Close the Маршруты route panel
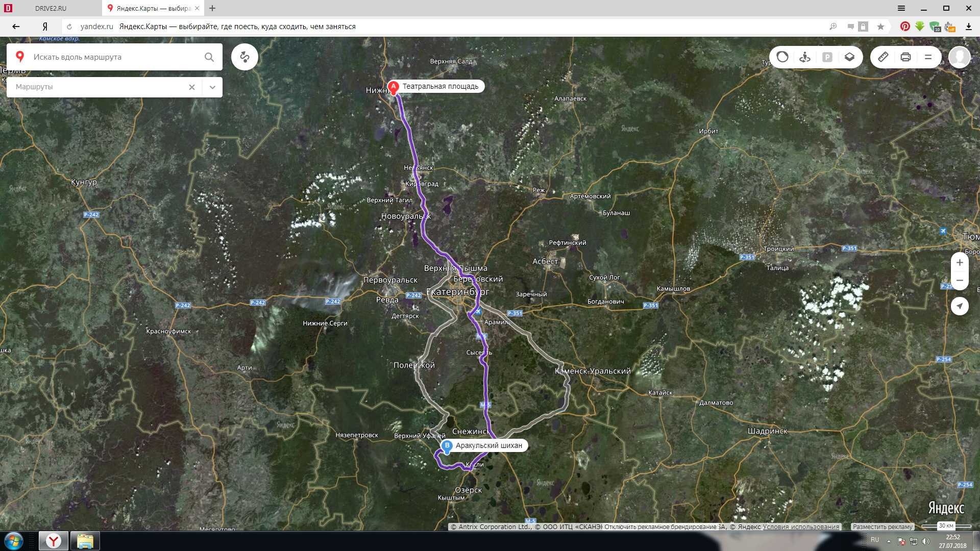This screenshot has width=980, height=551. (192, 87)
